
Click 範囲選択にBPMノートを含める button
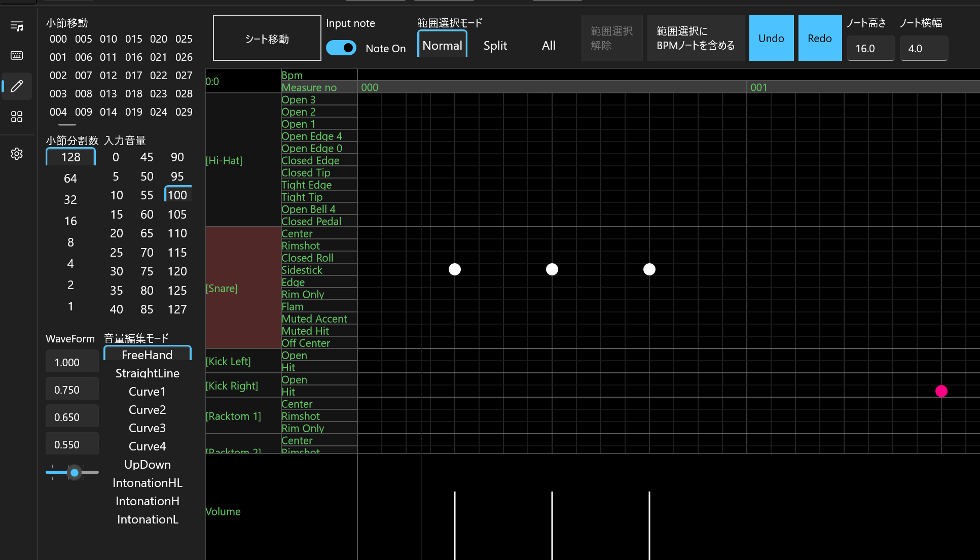696,38
